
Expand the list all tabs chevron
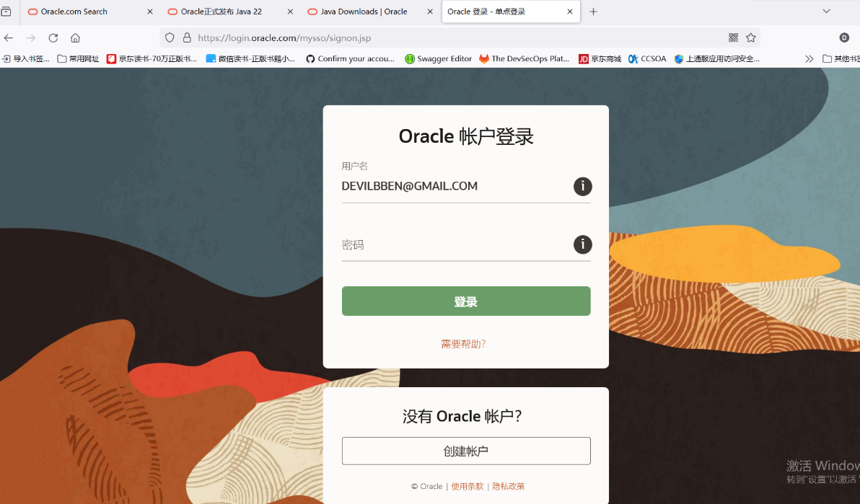827,12
